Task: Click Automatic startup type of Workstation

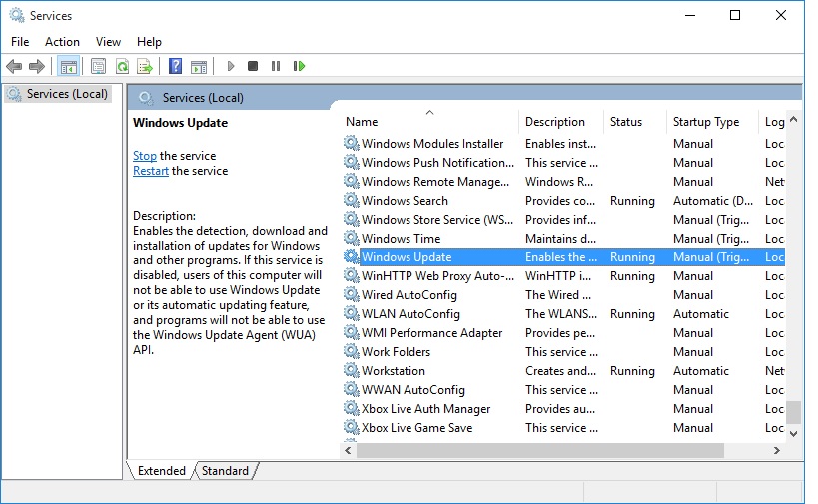Action: [700, 370]
